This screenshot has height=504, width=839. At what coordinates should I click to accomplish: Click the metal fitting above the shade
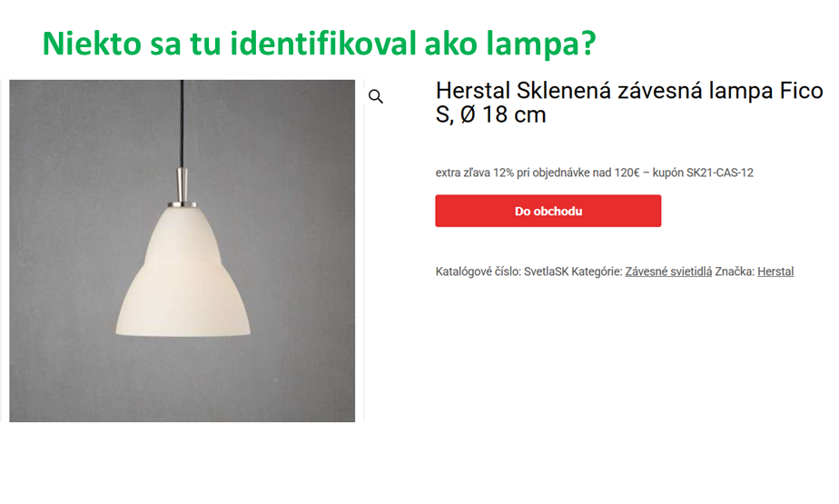tap(182, 187)
